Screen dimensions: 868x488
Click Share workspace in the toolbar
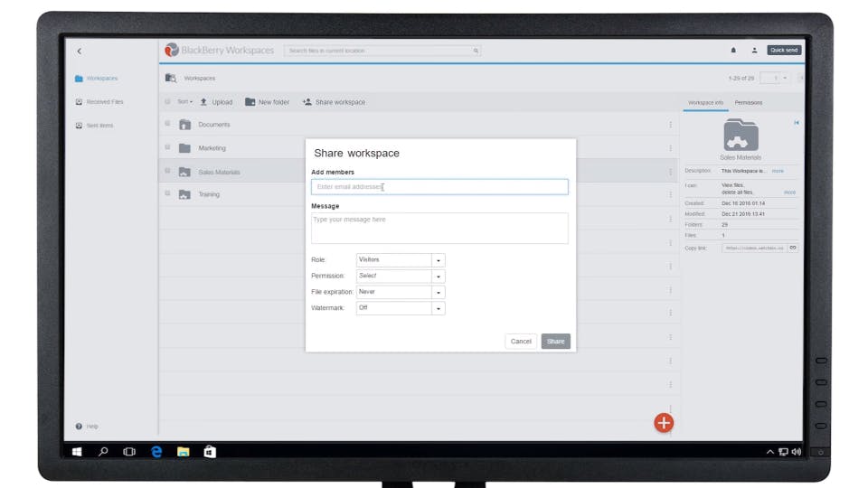(334, 102)
